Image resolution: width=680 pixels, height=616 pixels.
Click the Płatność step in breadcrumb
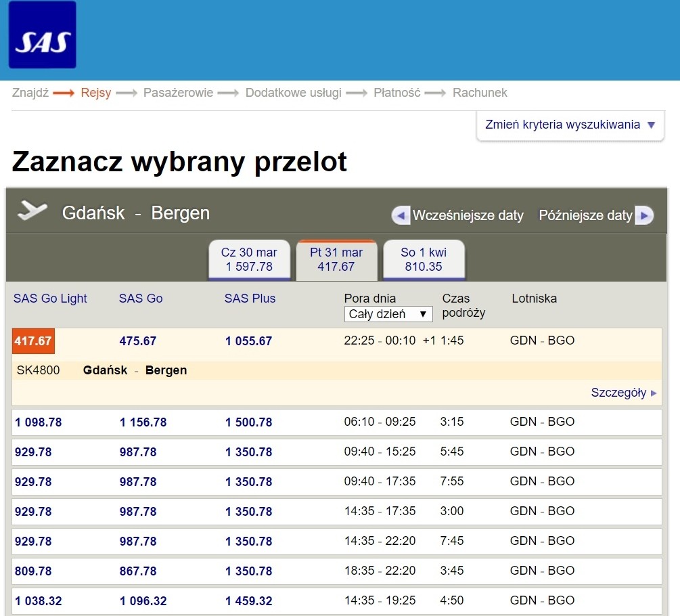pyautogui.click(x=396, y=93)
